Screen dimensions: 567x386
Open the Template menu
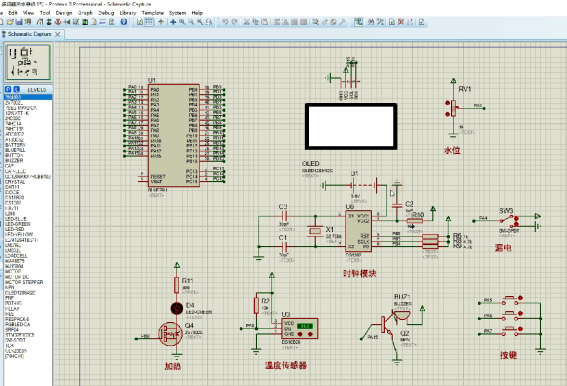[x=153, y=13]
